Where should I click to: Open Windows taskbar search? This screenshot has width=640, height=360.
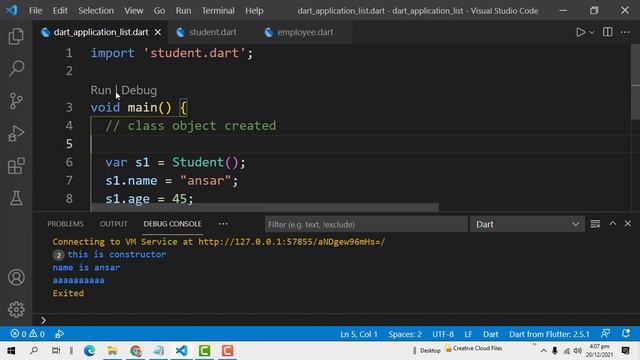(34, 351)
